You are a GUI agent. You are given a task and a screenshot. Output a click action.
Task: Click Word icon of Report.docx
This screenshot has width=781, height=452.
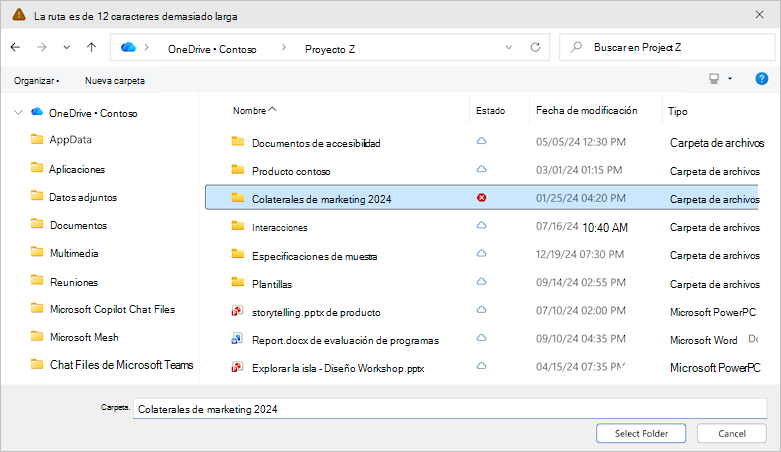pos(237,339)
